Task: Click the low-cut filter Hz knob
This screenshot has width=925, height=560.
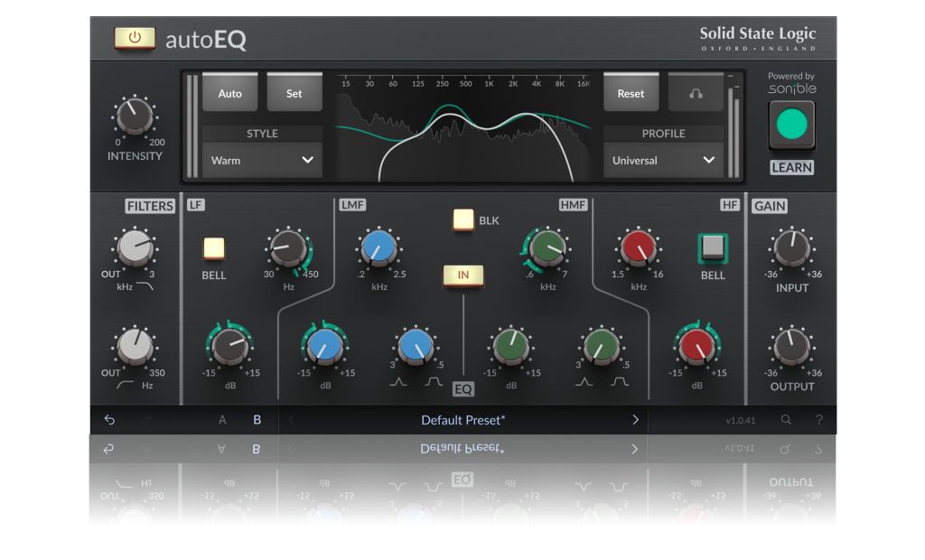Action: tap(135, 346)
